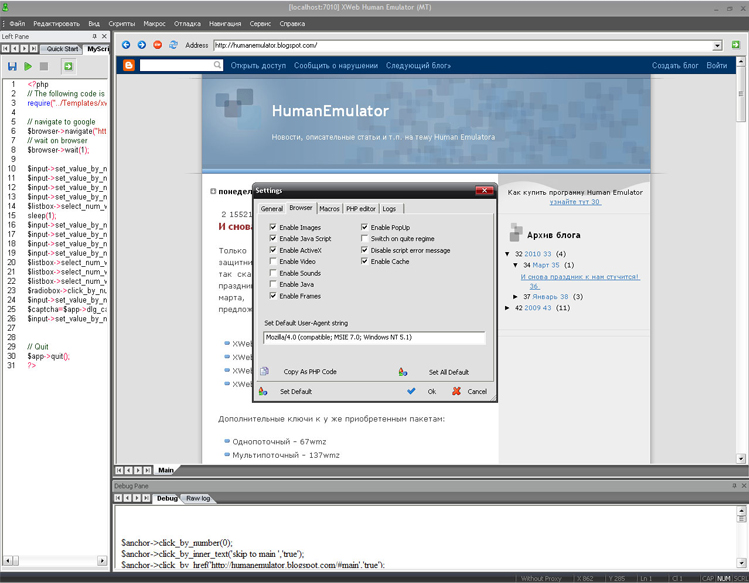Run the script with the green play icon
749x583 pixels.
[28, 66]
